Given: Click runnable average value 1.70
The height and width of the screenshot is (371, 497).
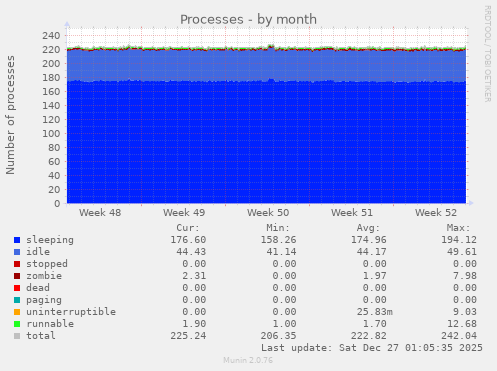Looking at the screenshot, I should point(375,324).
